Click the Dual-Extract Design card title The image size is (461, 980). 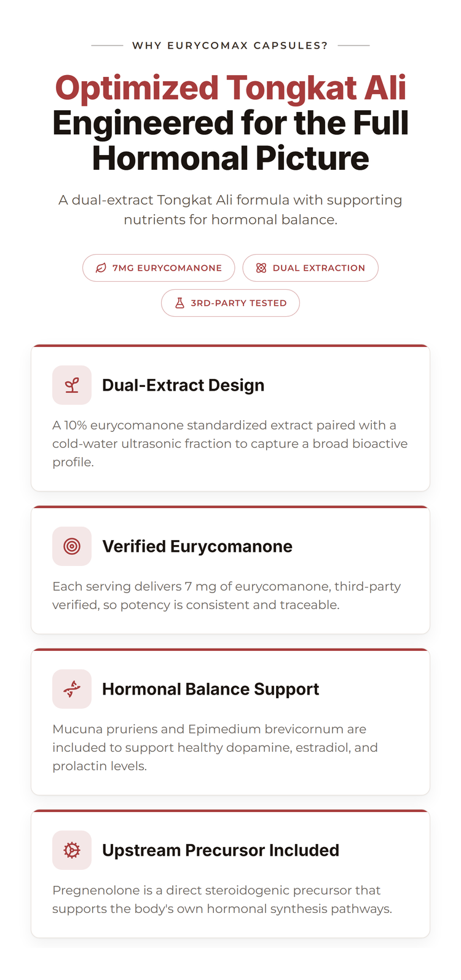[x=183, y=385]
